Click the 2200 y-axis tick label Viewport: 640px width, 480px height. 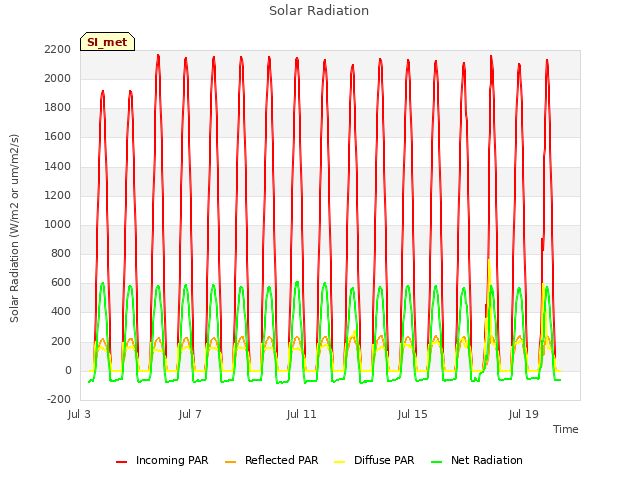pos(58,49)
